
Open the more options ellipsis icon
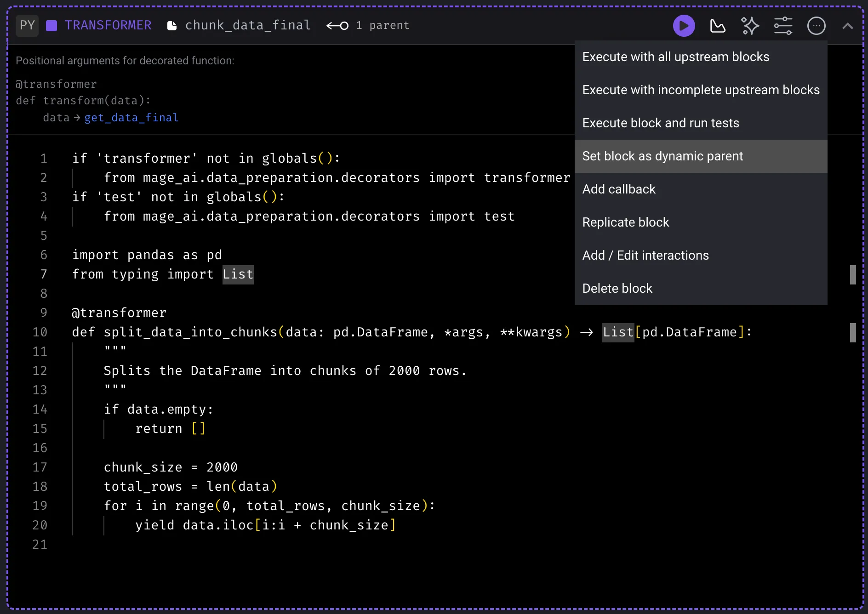(817, 26)
